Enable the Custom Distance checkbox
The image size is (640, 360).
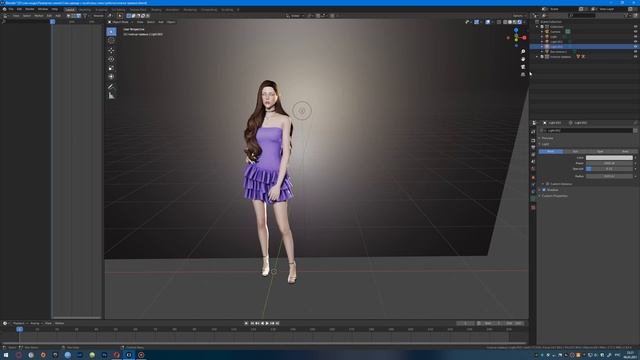pyautogui.click(x=547, y=184)
